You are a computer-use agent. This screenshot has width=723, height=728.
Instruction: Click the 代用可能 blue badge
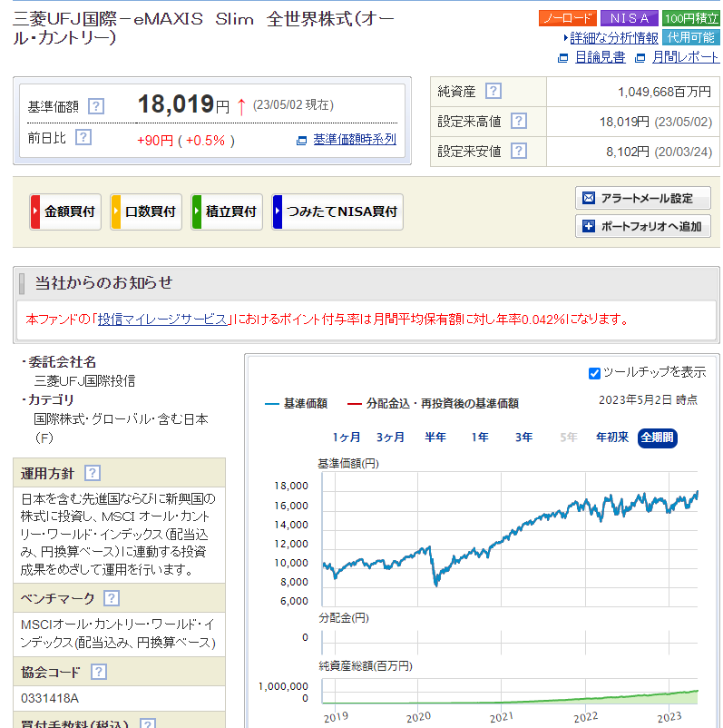(690, 37)
